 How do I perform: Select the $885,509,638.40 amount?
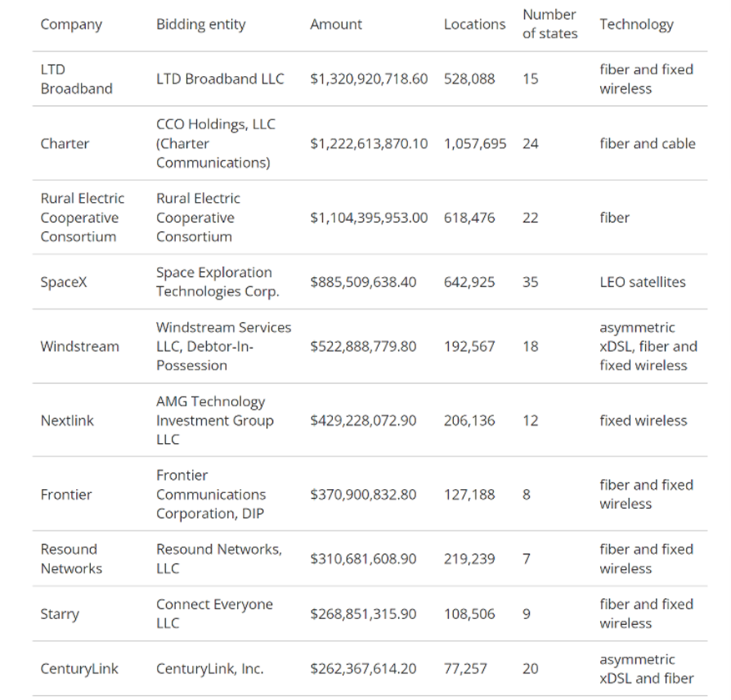(362, 282)
